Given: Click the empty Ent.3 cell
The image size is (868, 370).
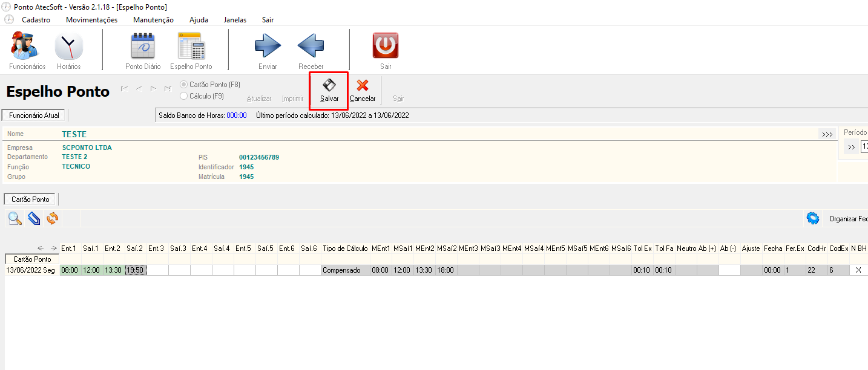Looking at the screenshot, I should click(157, 270).
